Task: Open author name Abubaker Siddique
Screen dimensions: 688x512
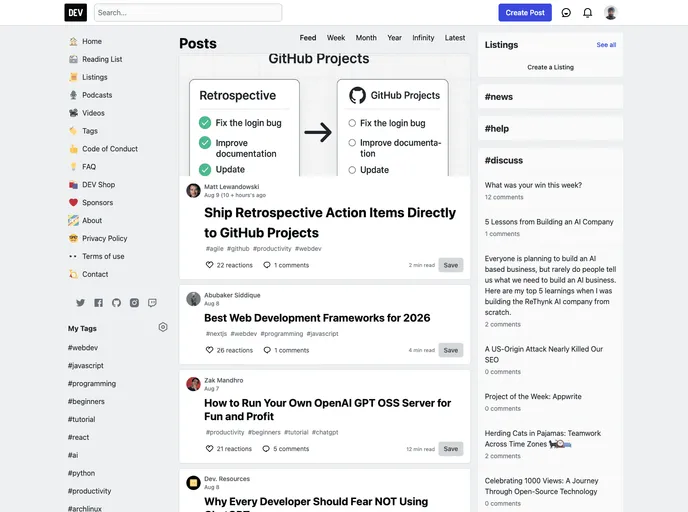Action: [232, 295]
